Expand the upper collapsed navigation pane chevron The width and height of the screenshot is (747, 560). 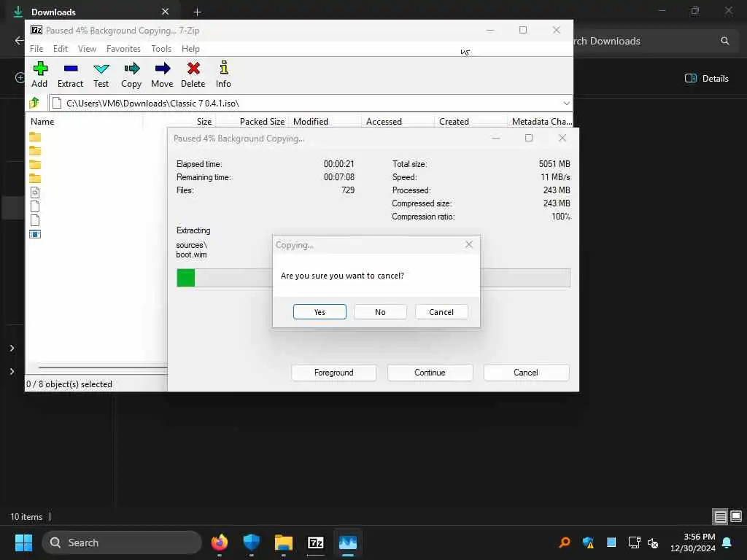point(12,348)
